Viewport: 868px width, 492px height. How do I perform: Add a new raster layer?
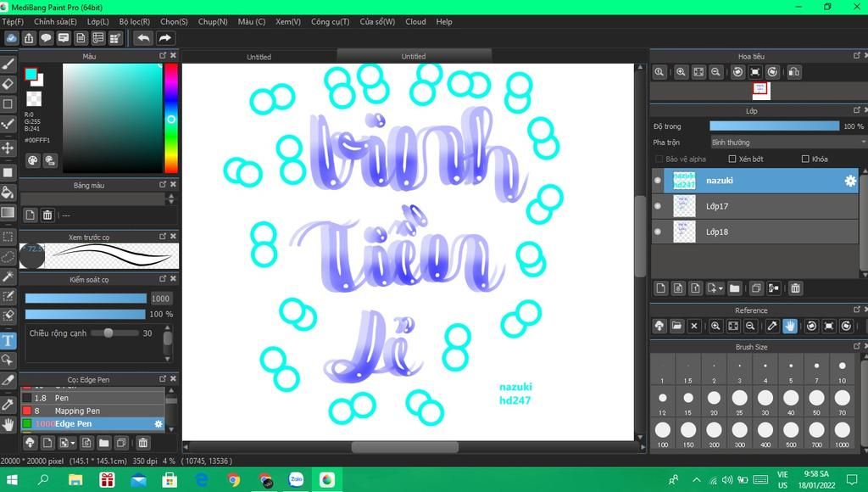[x=660, y=288]
